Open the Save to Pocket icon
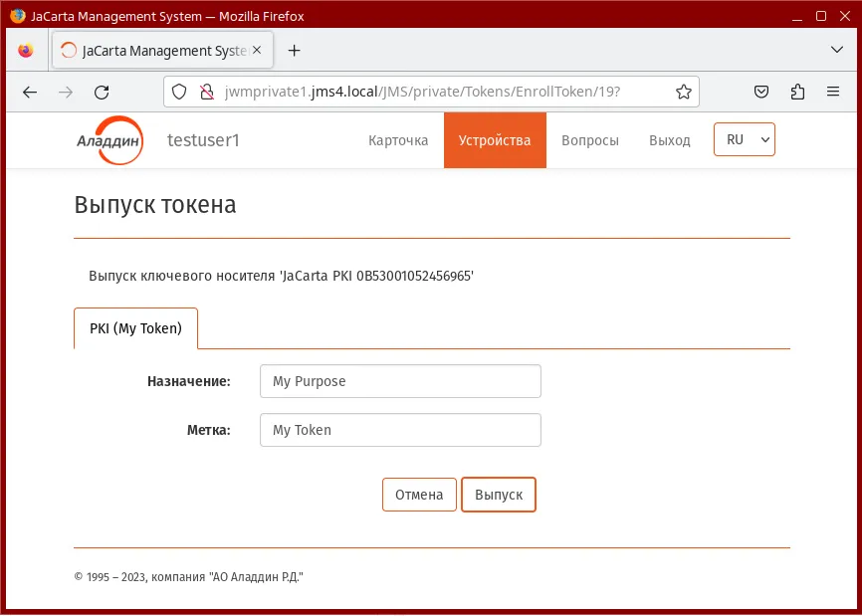Viewport: 862px width, 616px height. (x=761, y=92)
